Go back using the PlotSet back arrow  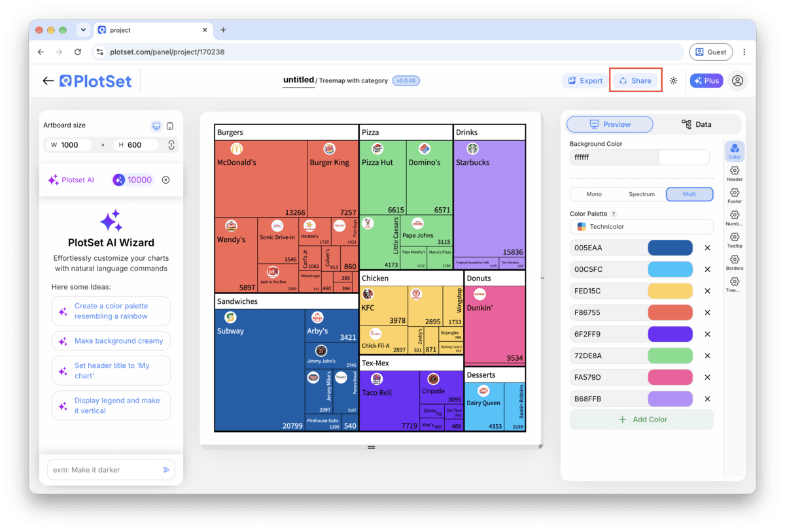[x=48, y=81]
